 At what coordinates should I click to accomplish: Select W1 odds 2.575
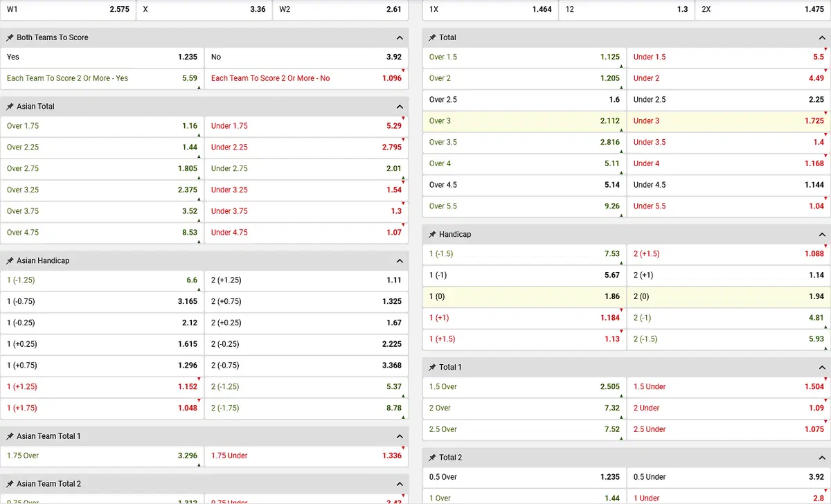tap(68, 10)
